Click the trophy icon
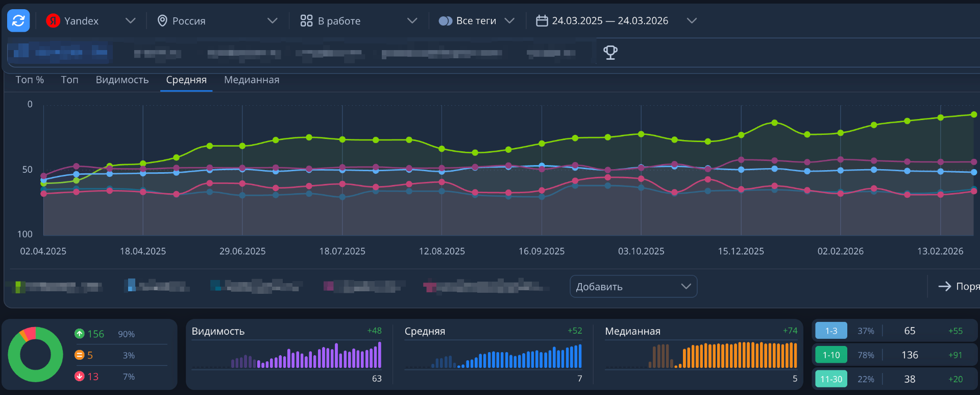 click(610, 52)
